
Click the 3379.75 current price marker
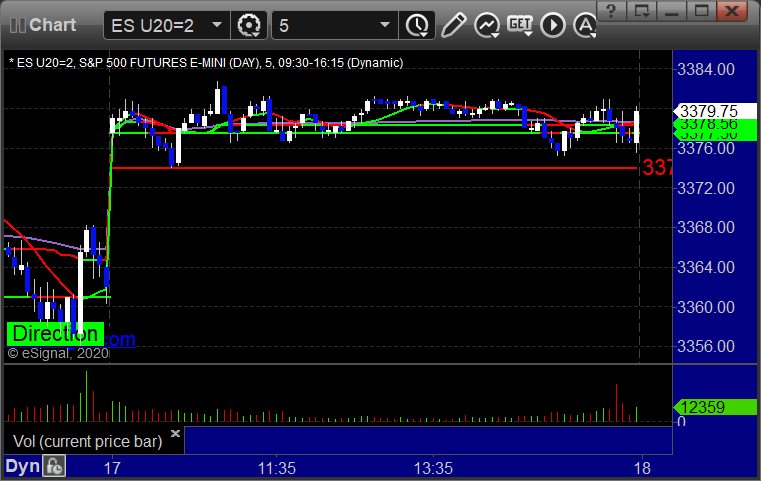pyautogui.click(x=715, y=111)
